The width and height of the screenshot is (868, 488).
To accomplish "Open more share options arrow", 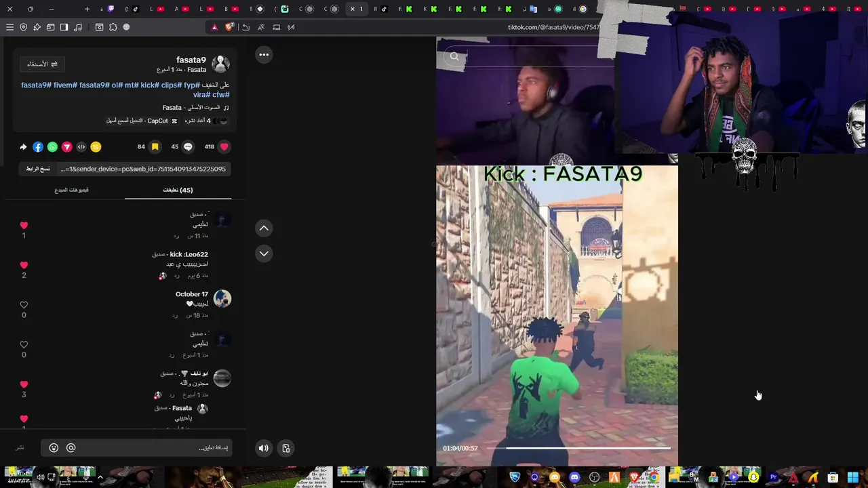I will [x=23, y=146].
